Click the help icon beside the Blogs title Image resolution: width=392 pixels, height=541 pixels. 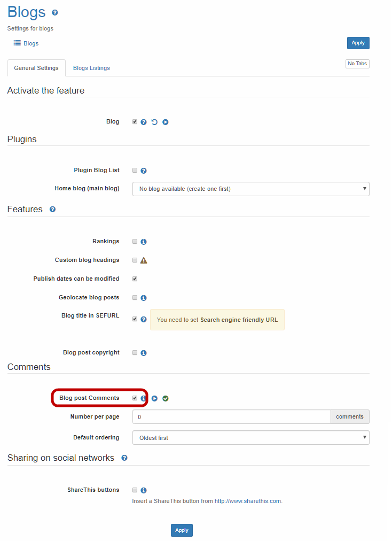(54, 12)
